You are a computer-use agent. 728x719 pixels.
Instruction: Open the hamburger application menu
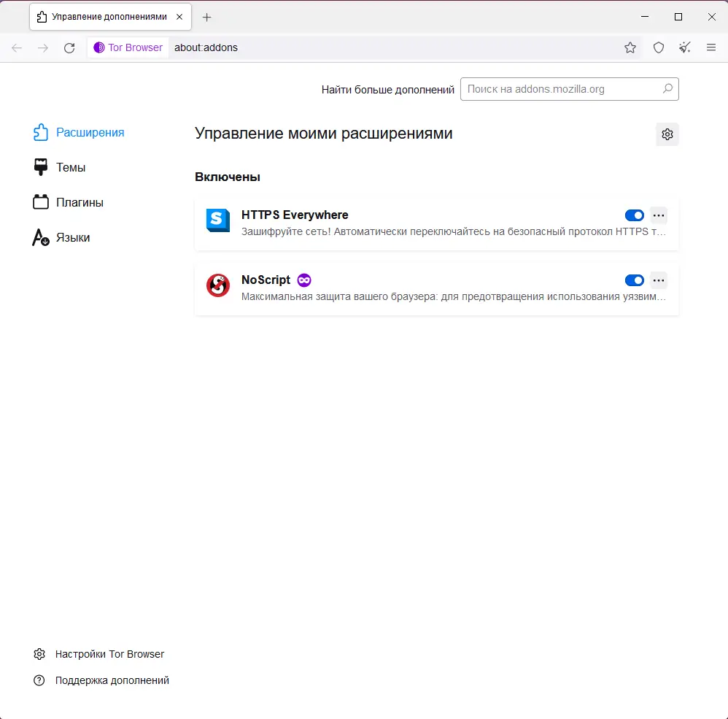710,47
